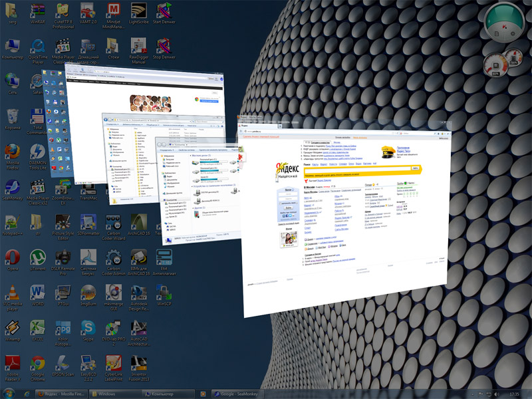The width and height of the screenshot is (532, 399).
Task: Select the Компьютер explorer window in Flip 3D
Action: pyautogui.click(x=200, y=191)
